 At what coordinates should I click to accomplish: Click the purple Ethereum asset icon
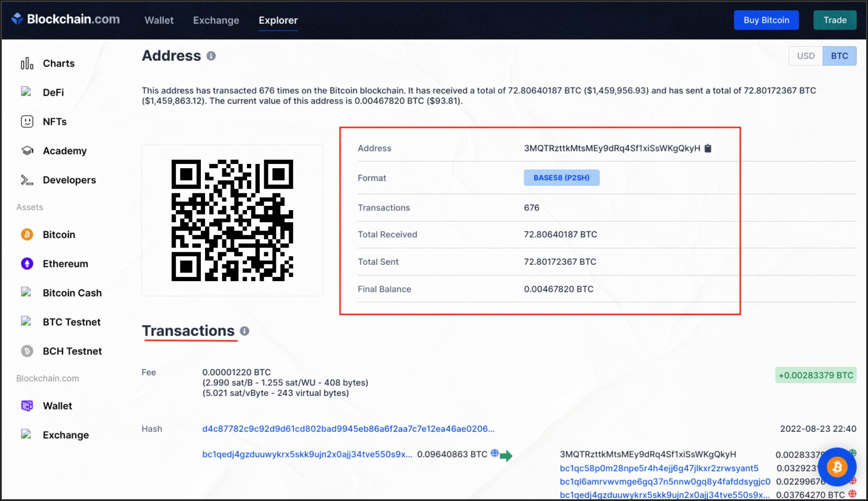pos(27,263)
